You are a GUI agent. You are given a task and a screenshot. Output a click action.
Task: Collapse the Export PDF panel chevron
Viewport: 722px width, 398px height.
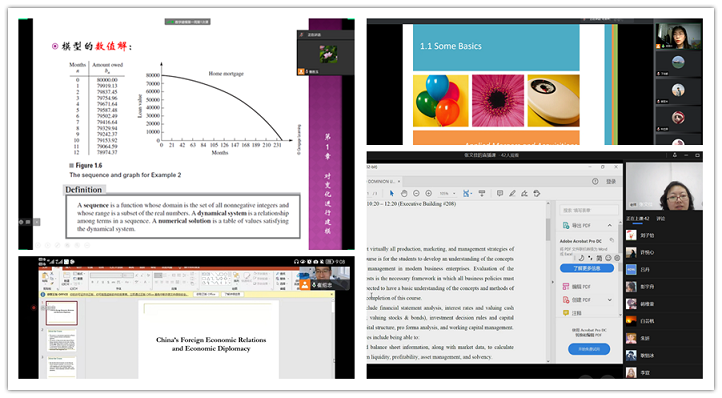(x=610, y=225)
